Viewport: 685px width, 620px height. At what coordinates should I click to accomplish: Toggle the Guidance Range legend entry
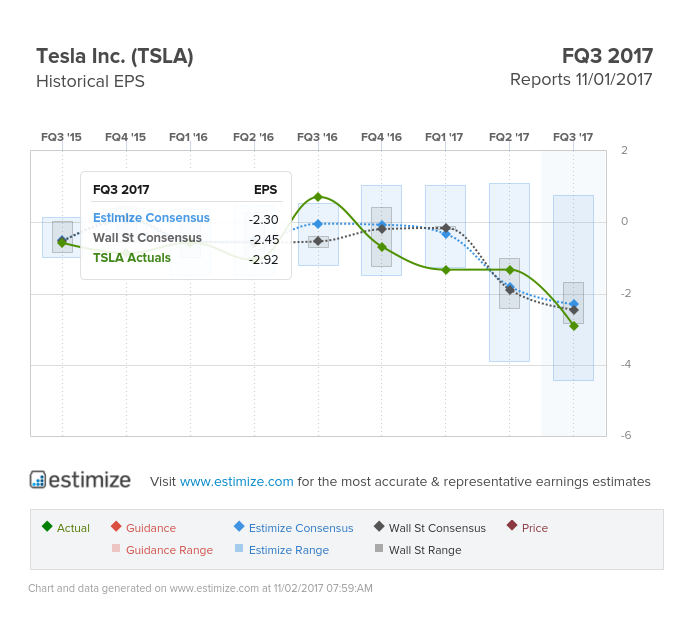[x=169, y=549]
